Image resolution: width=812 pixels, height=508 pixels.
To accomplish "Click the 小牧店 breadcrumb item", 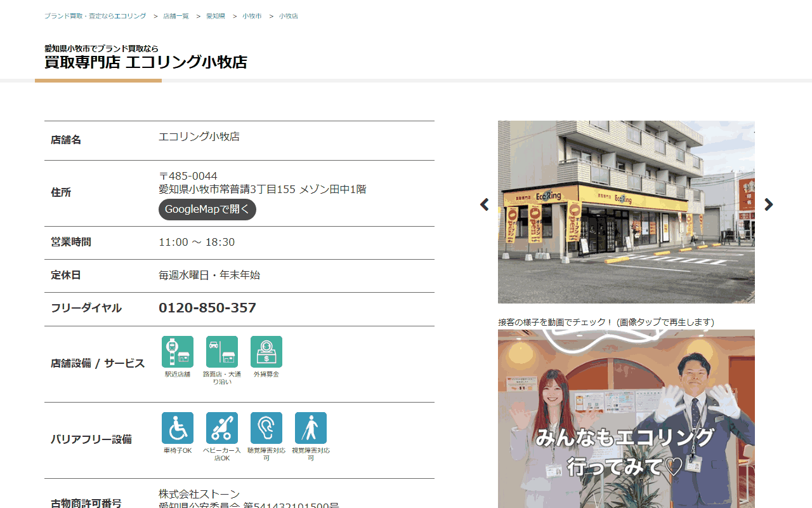I will click(x=289, y=16).
